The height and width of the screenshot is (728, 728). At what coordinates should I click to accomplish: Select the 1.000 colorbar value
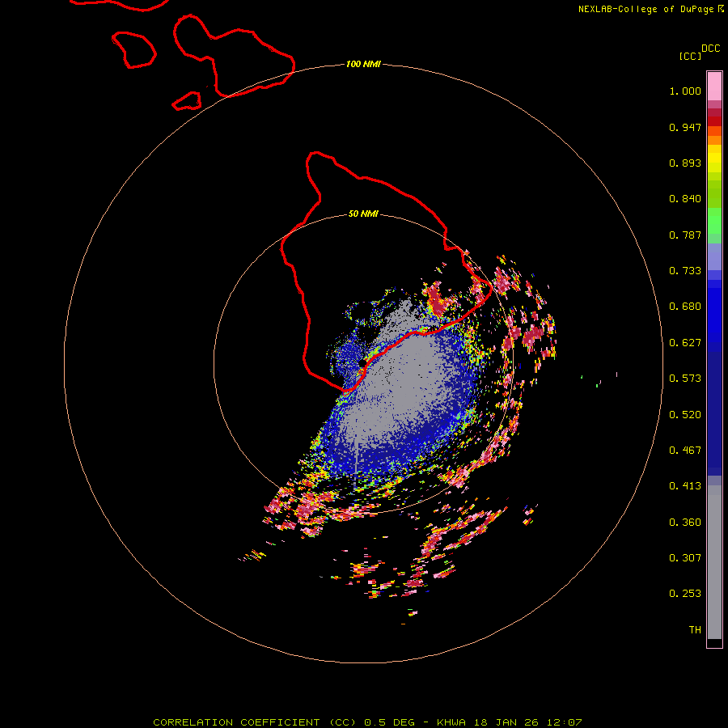(x=685, y=91)
